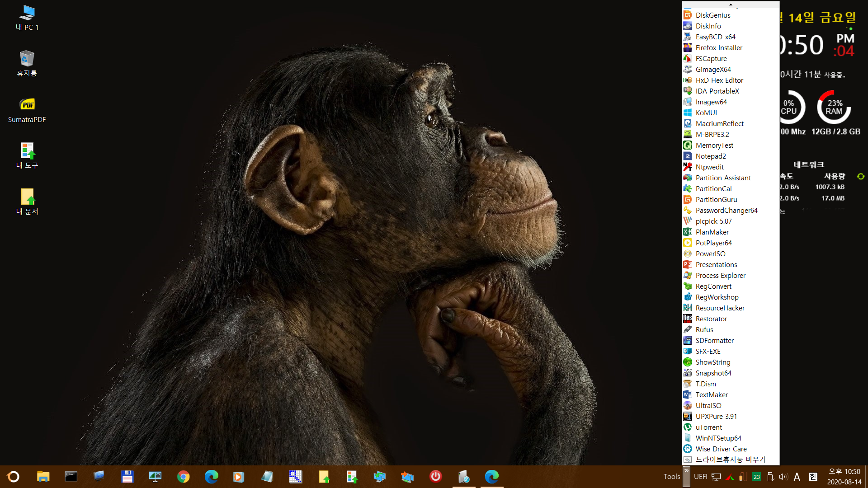The width and height of the screenshot is (868, 488).
Task: Open the Command Prompt taskbar icon
Action: [x=71, y=477]
